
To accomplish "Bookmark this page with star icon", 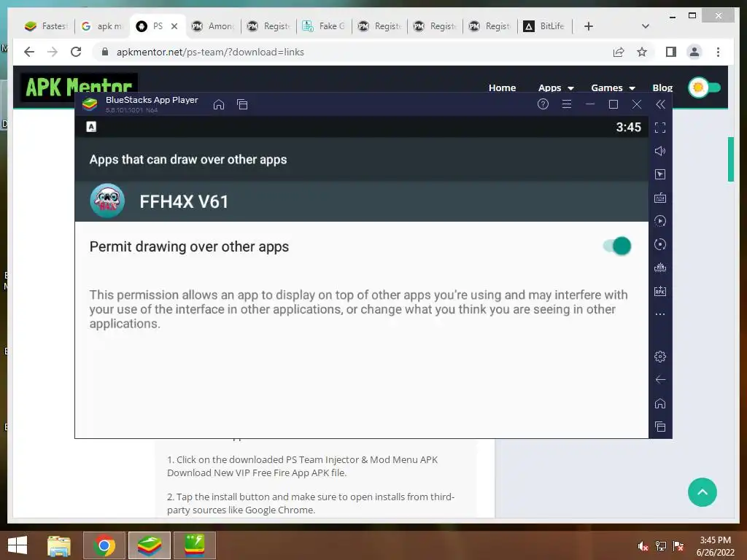I will (x=642, y=52).
